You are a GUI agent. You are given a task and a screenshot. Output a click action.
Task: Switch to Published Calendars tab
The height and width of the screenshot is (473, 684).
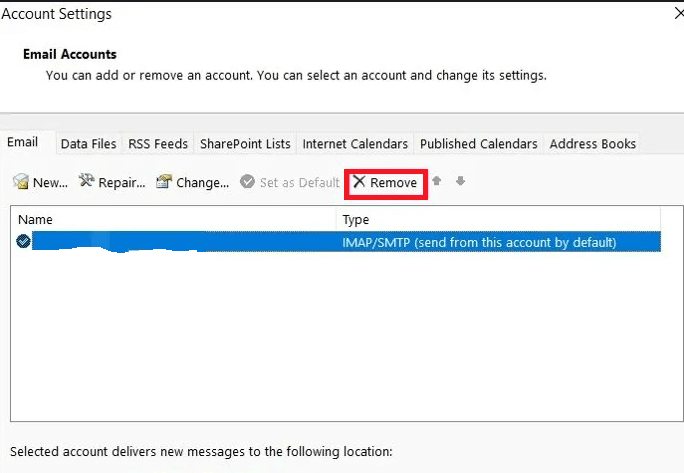click(479, 144)
